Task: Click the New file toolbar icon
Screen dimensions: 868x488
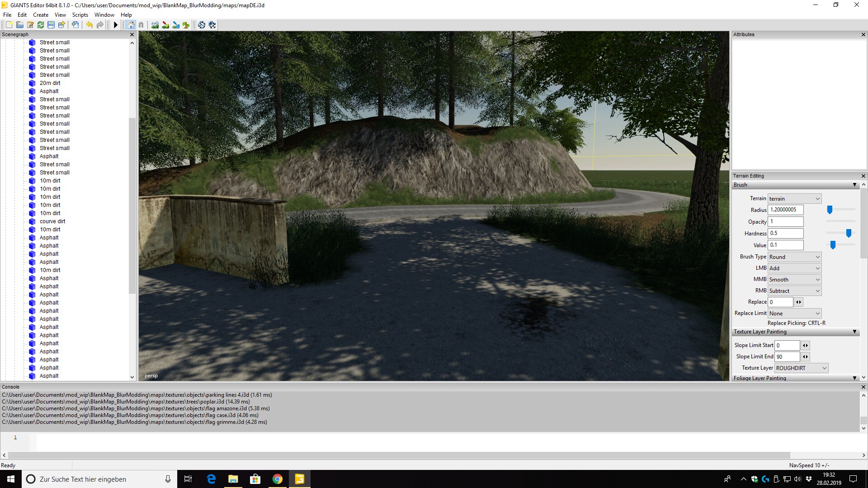Action: (x=9, y=25)
